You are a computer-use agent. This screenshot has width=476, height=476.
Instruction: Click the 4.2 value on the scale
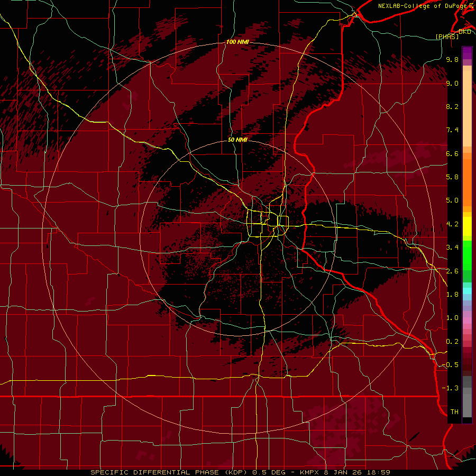[x=452, y=224]
